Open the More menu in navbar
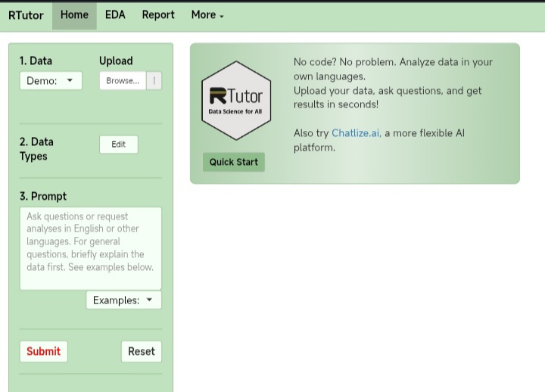 click(207, 15)
